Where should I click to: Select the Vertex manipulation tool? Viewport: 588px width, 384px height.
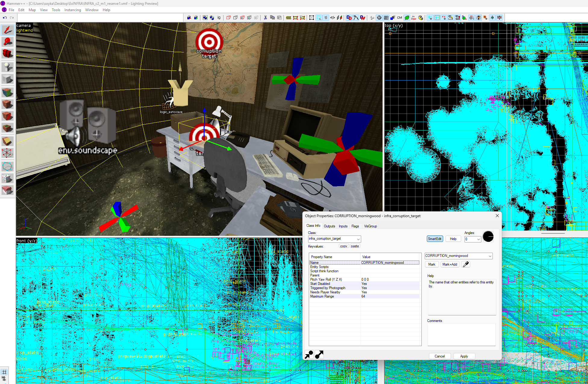8,153
